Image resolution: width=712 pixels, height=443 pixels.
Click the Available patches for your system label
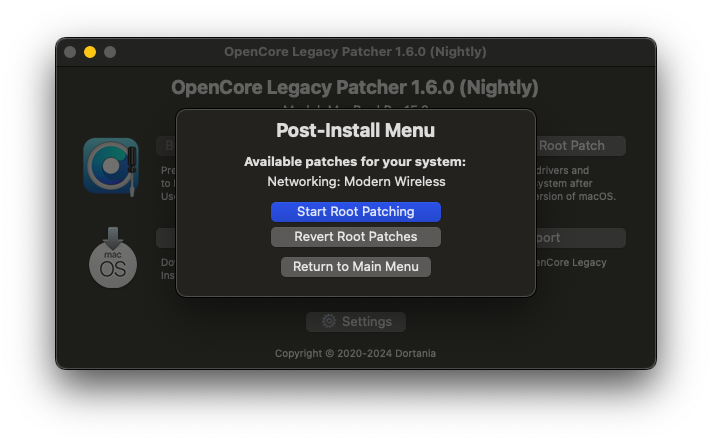(x=356, y=161)
